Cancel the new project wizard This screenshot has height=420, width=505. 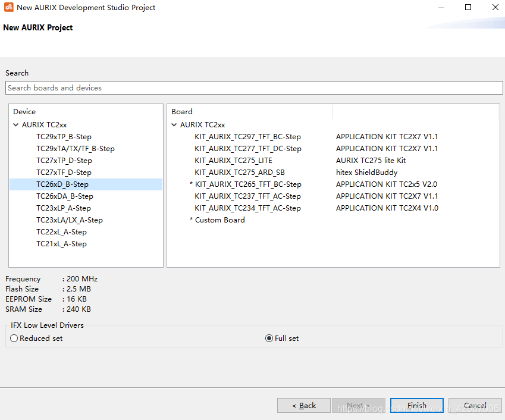pos(475,406)
